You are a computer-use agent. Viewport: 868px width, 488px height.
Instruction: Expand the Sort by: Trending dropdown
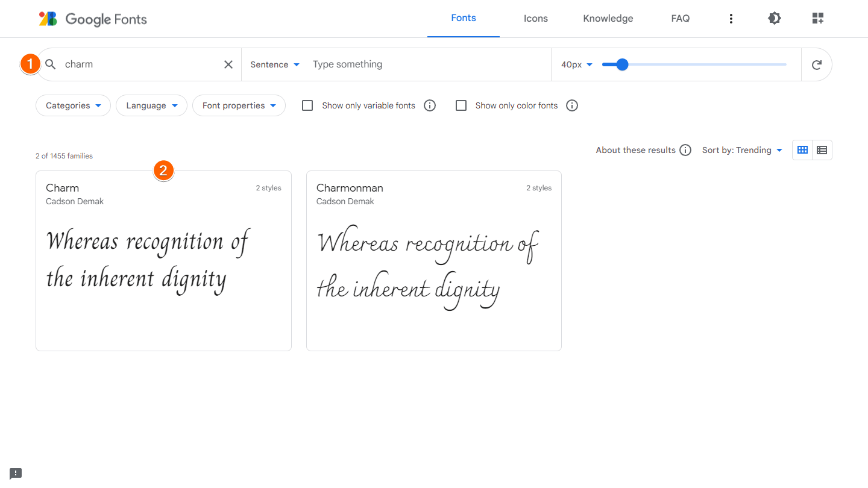coord(742,149)
